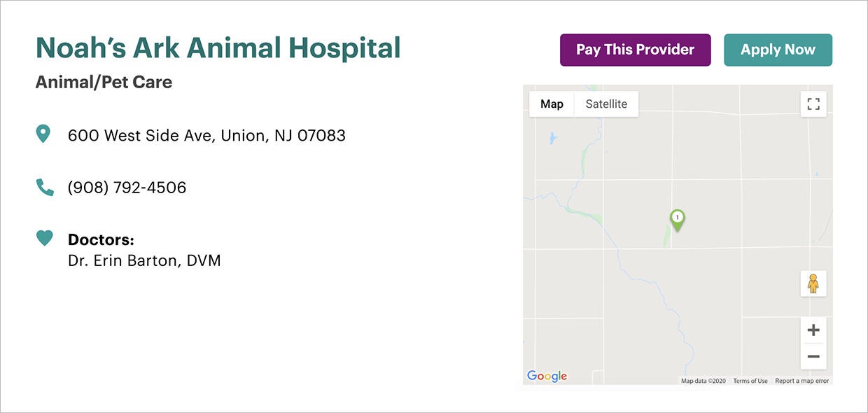This screenshot has height=413, width=868.
Task: Click the phone number (908) 792-4506
Action: (x=127, y=188)
